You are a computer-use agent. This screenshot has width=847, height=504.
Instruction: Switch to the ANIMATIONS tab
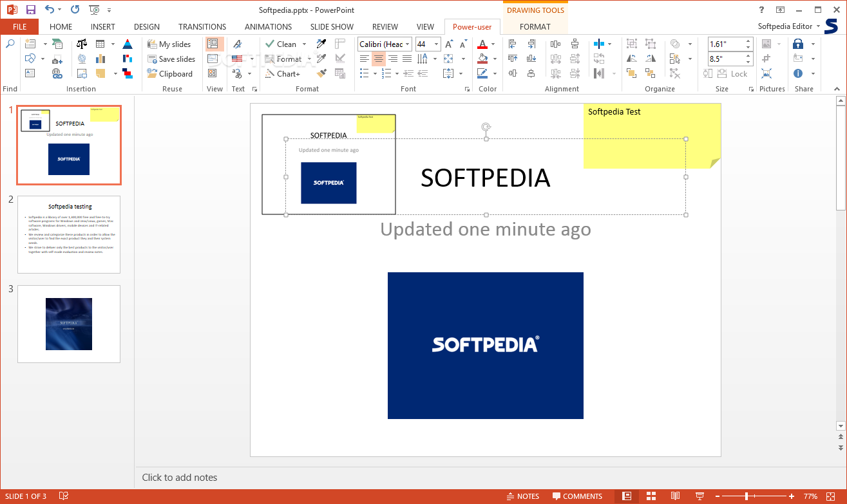point(268,26)
